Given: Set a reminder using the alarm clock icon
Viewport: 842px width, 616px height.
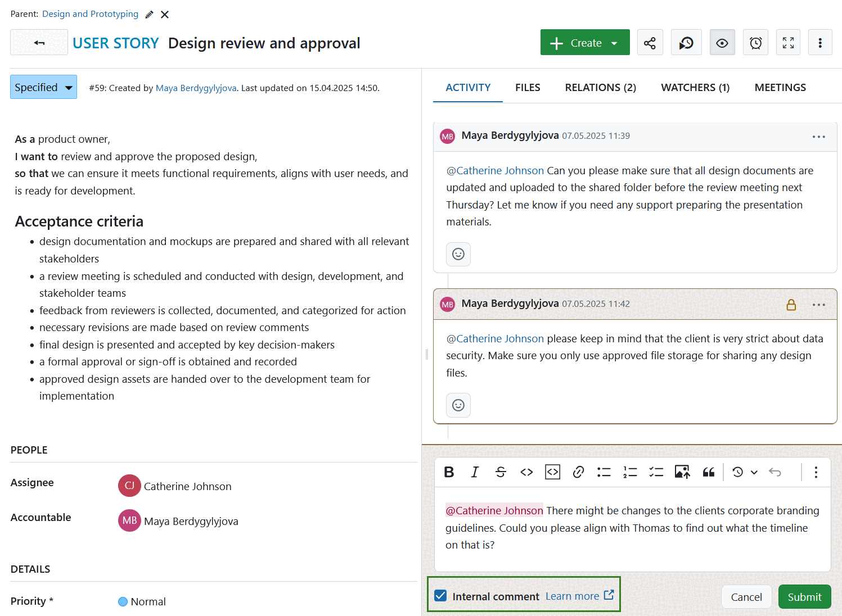Looking at the screenshot, I should [755, 42].
